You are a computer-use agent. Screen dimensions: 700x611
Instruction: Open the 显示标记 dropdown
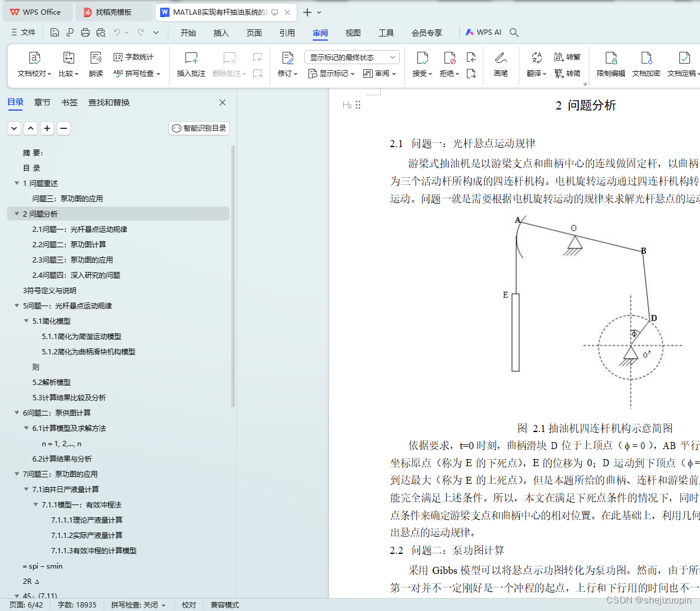[331, 73]
